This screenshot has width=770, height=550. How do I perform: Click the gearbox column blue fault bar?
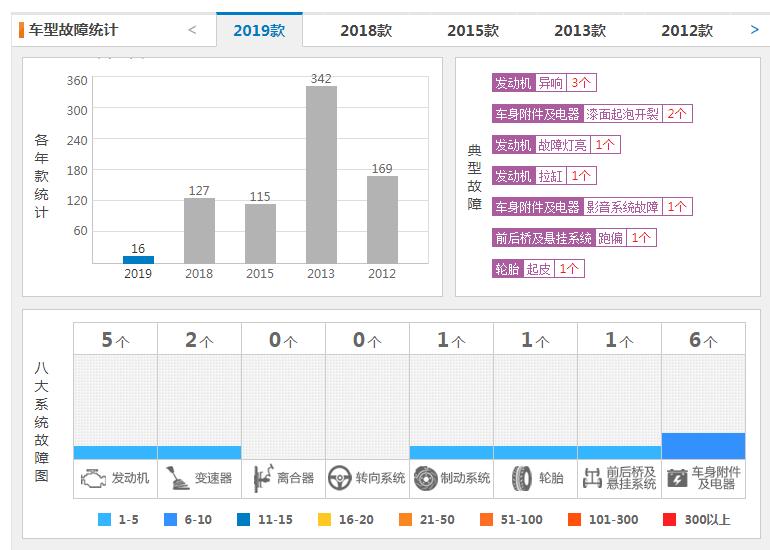pyautogui.click(x=199, y=452)
